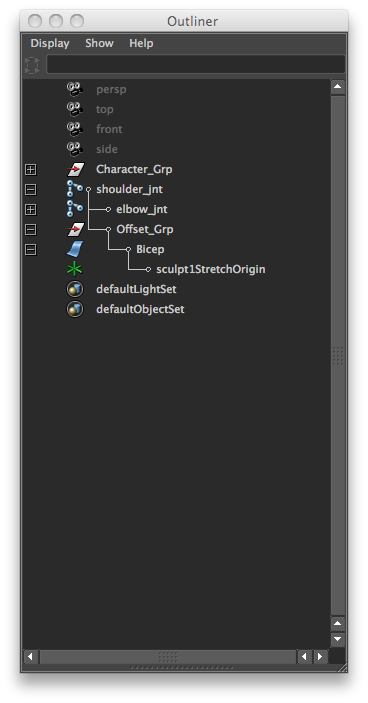The width and height of the screenshot is (368, 703).
Task: Click the Character_Grp transform icon
Action: (75, 169)
